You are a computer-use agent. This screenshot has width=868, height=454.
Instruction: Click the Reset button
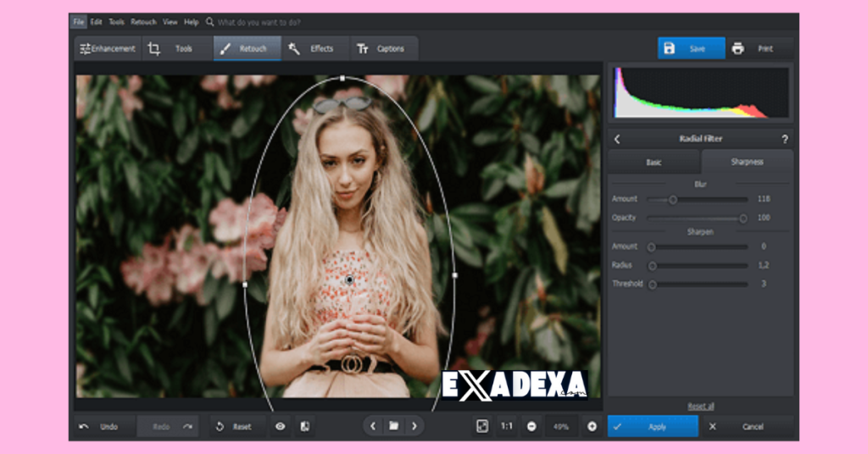coord(236,426)
